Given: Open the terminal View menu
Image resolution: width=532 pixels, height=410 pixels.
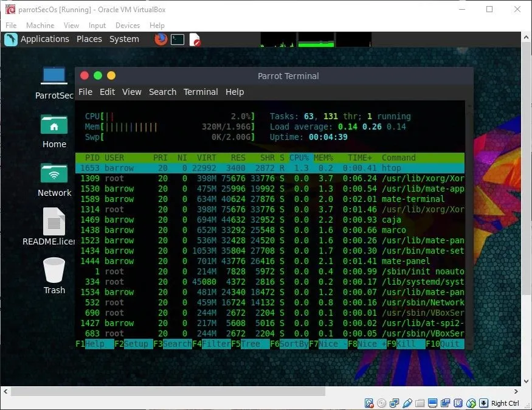Looking at the screenshot, I should [x=132, y=92].
